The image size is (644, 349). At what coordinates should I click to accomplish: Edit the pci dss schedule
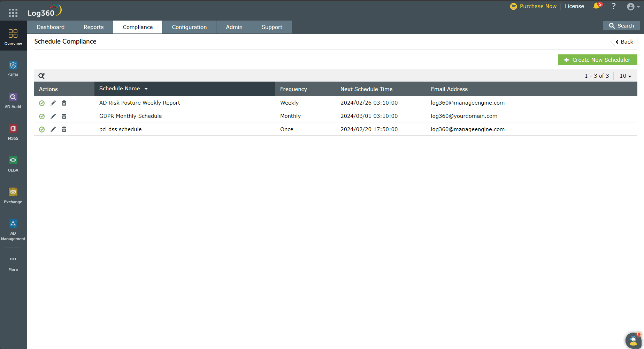[53, 129]
